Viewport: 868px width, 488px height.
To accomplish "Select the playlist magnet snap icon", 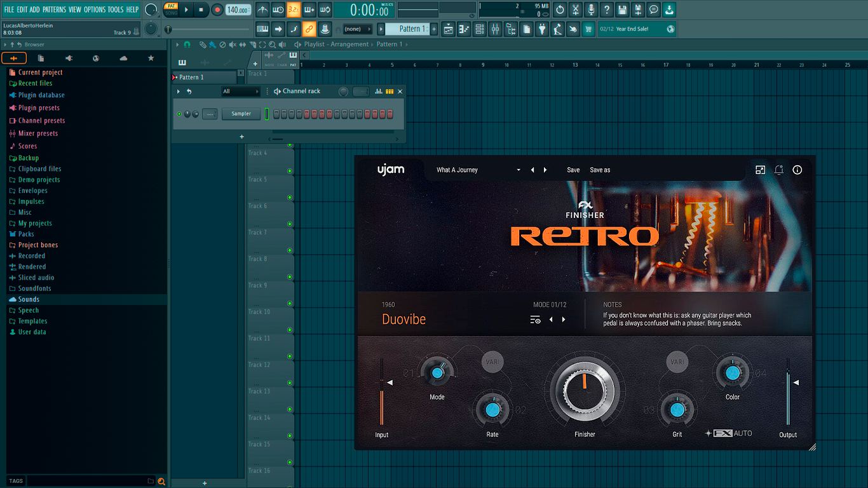I will (x=187, y=44).
